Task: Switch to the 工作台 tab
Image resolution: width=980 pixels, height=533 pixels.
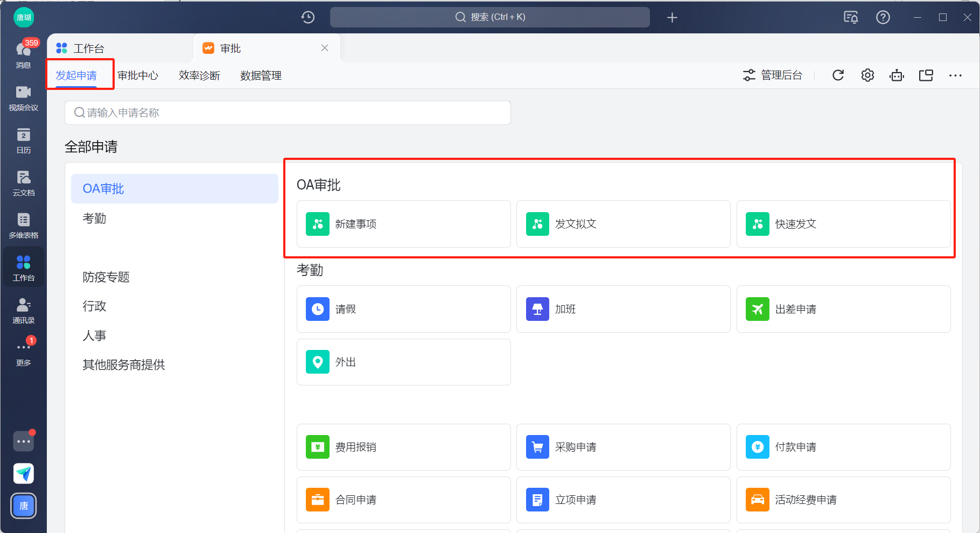Action: point(120,48)
